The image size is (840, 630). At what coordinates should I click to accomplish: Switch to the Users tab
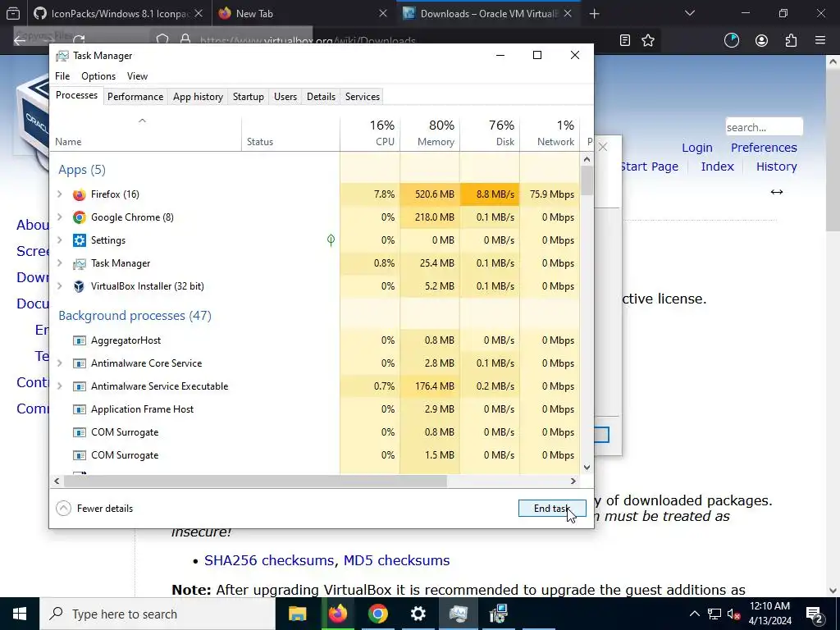285,97
